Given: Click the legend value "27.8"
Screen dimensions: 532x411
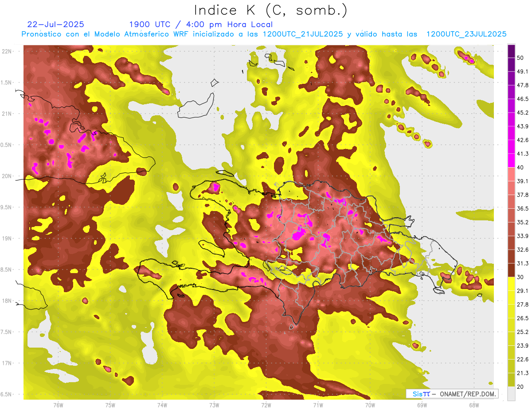Looking at the screenshot, I should 523,304.
